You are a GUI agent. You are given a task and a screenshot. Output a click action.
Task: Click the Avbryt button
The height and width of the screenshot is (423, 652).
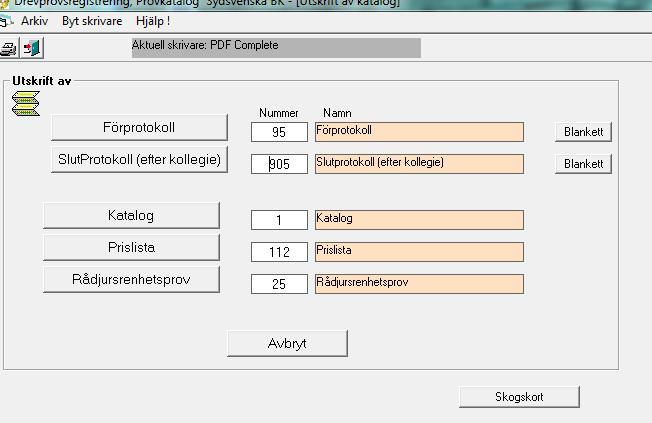287,344
